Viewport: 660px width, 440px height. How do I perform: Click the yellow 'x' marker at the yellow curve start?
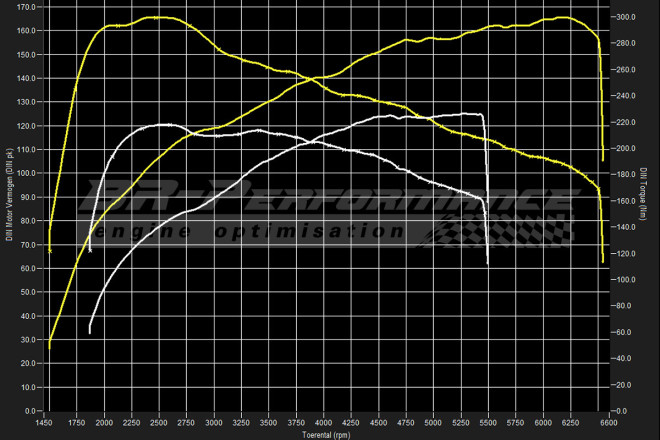tap(50, 250)
